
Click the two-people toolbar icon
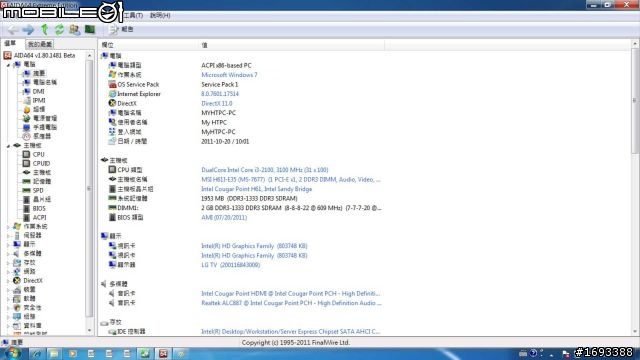pos(74,29)
